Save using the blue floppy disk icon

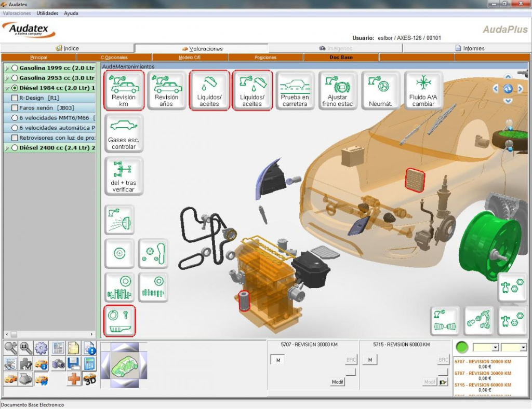pos(74,364)
